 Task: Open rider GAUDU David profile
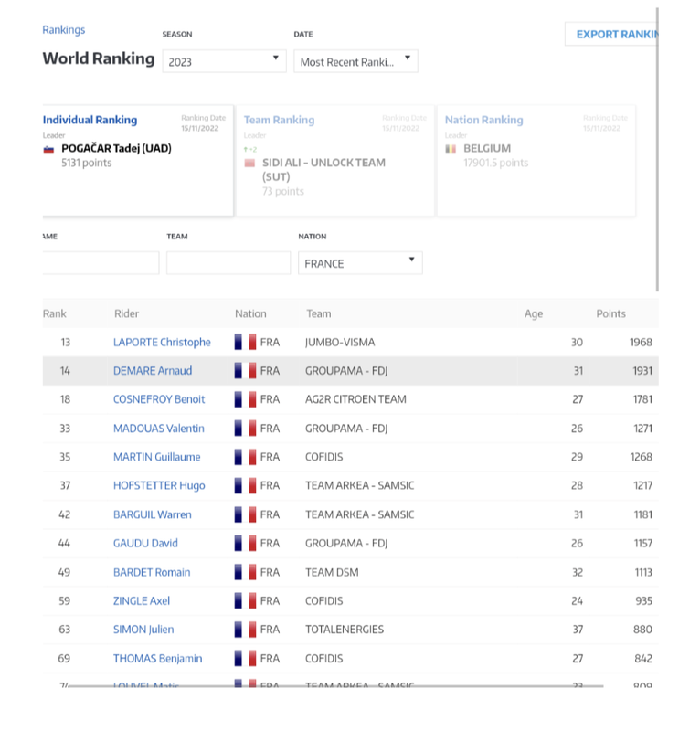pos(145,543)
